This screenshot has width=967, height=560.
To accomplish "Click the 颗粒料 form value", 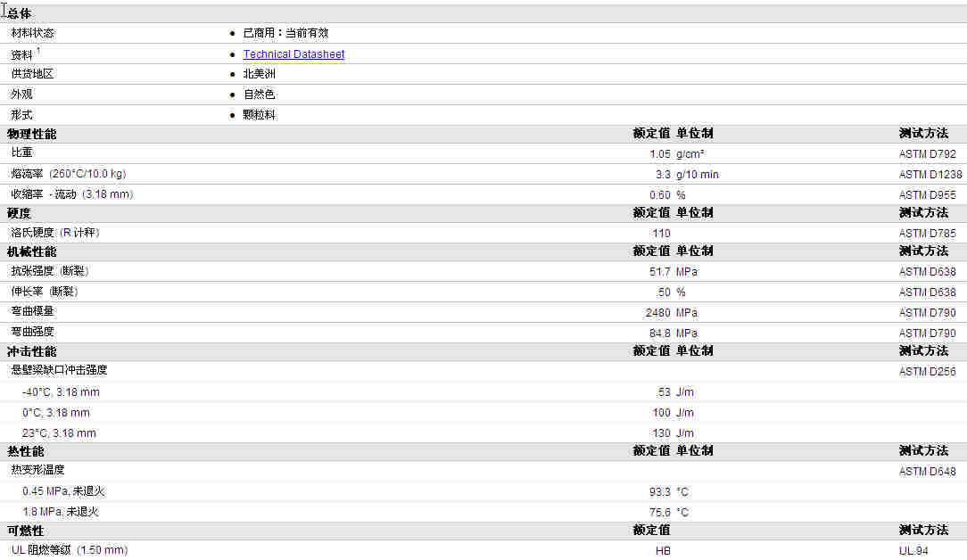I will 259,115.
